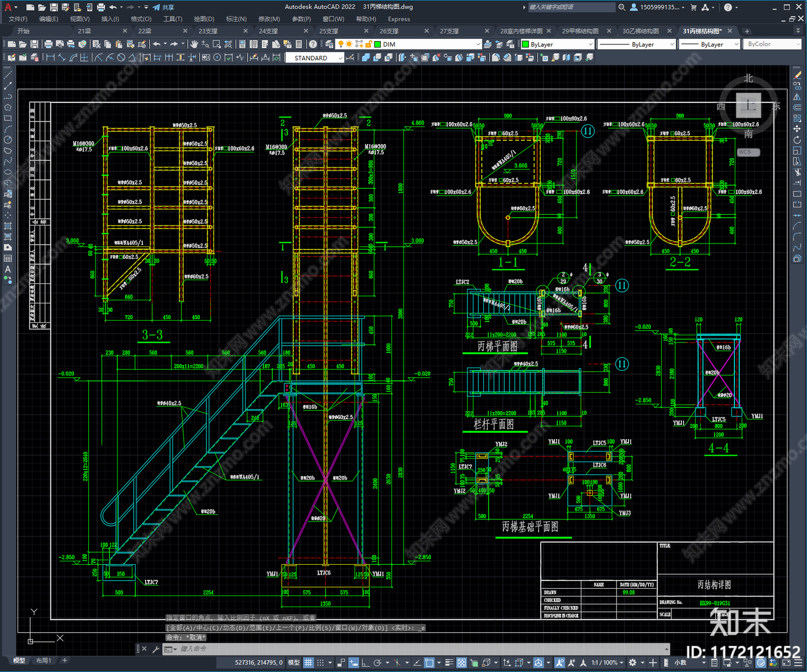The height and width of the screenshot is (672, 807).
Task: Open the DIM layer dropdown list
Action: click(478, 44)
